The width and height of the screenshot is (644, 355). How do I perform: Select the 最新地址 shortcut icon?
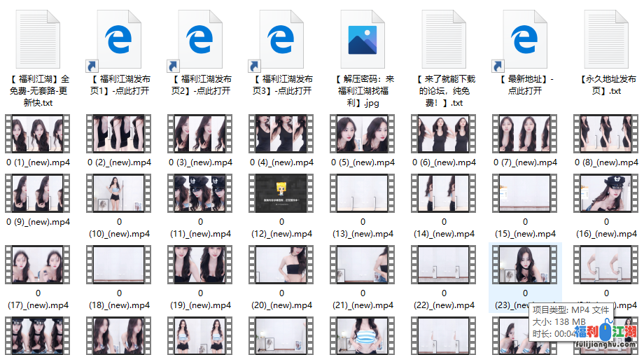tap(525, 41)
